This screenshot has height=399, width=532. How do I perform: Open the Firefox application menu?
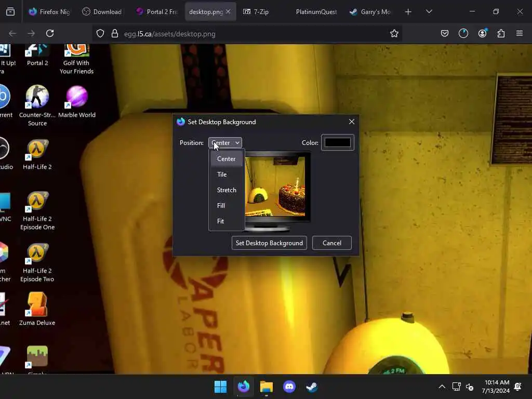520,34
